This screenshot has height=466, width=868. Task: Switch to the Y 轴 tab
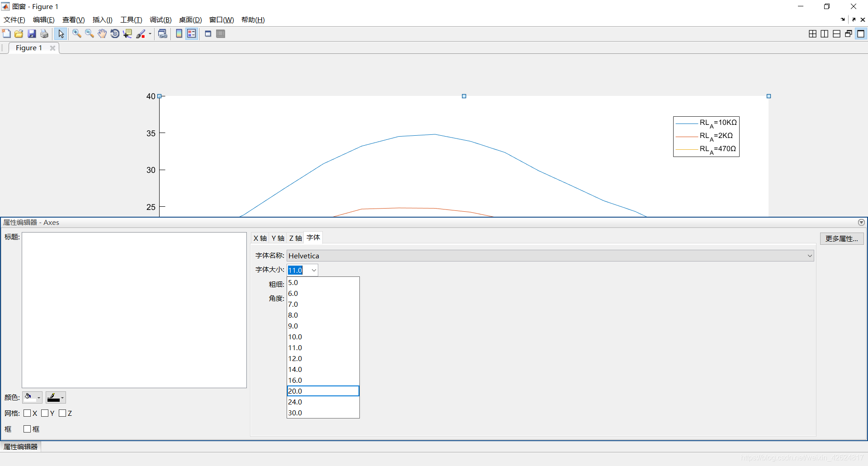tap(278, 238)
